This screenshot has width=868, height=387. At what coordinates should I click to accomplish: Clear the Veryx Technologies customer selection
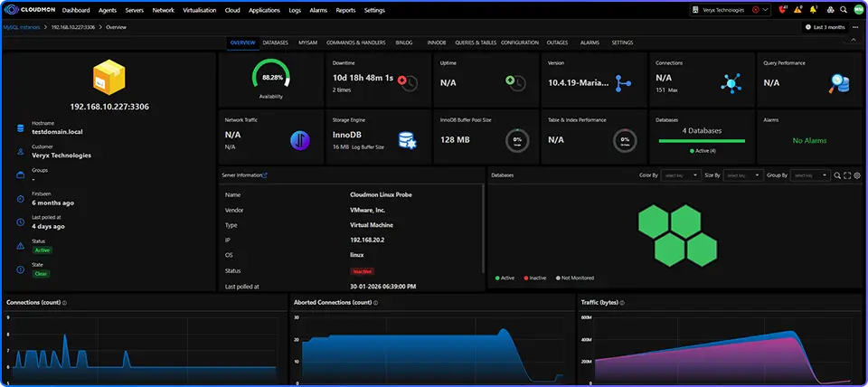[x=755, y=10]
